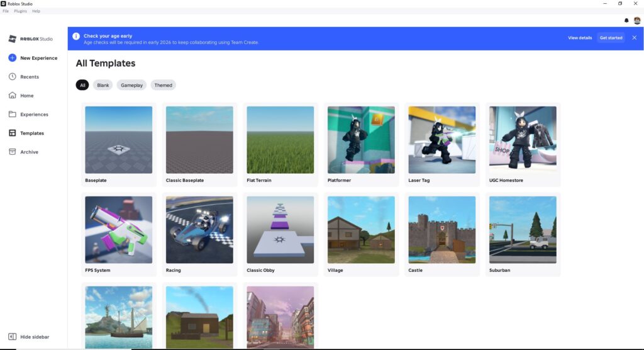
Task: Click the Templates label in sidebar
Action: pos(32,133)
